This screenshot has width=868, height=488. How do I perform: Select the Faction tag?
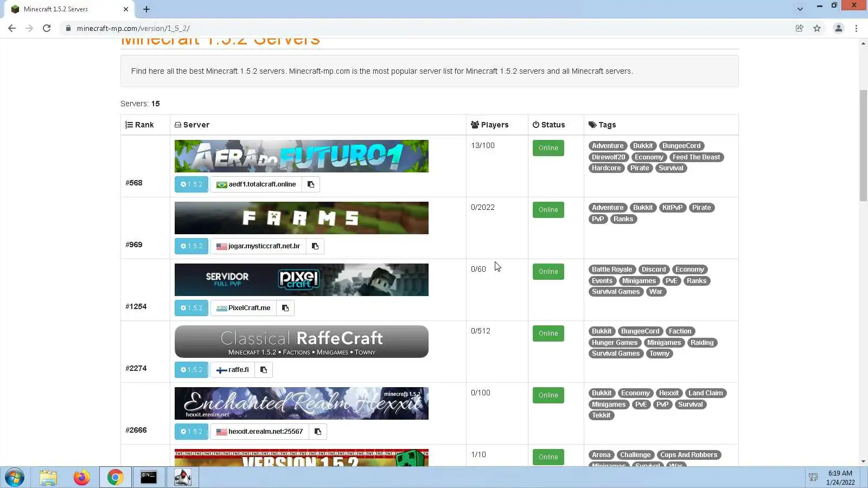point(680,331)
